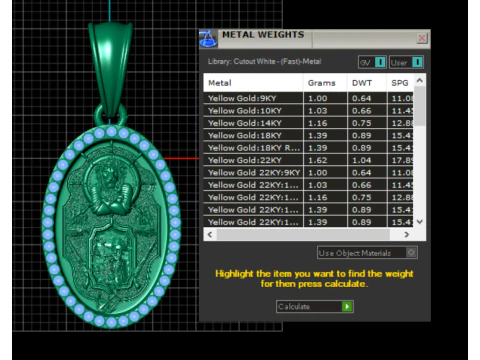
Task: Select the Yellow Gold:18KY R... row
Action: coord(308,148)
